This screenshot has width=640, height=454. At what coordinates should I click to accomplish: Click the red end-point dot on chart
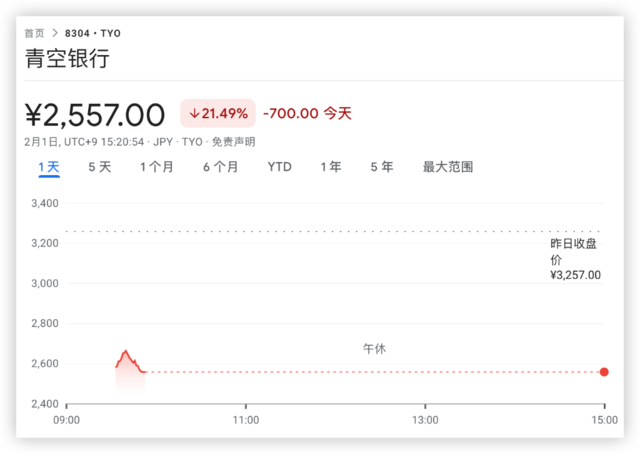(x=604, y=372)
